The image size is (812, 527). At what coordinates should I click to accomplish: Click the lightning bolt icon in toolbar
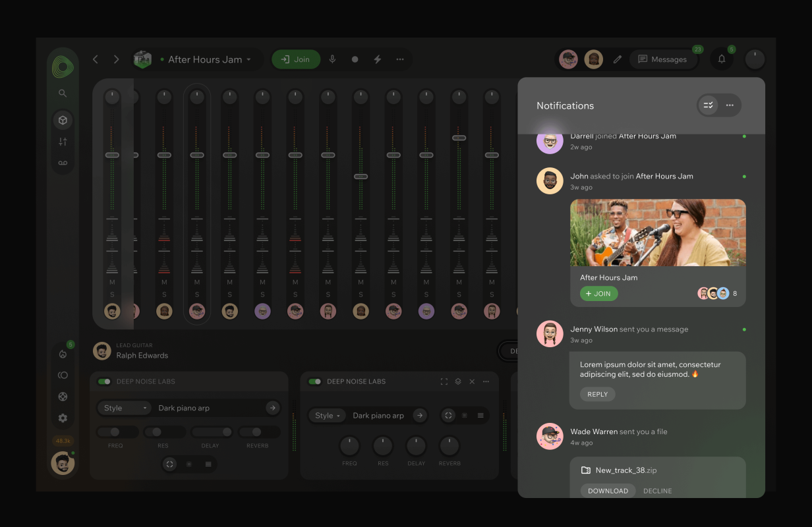pos(378,59)
